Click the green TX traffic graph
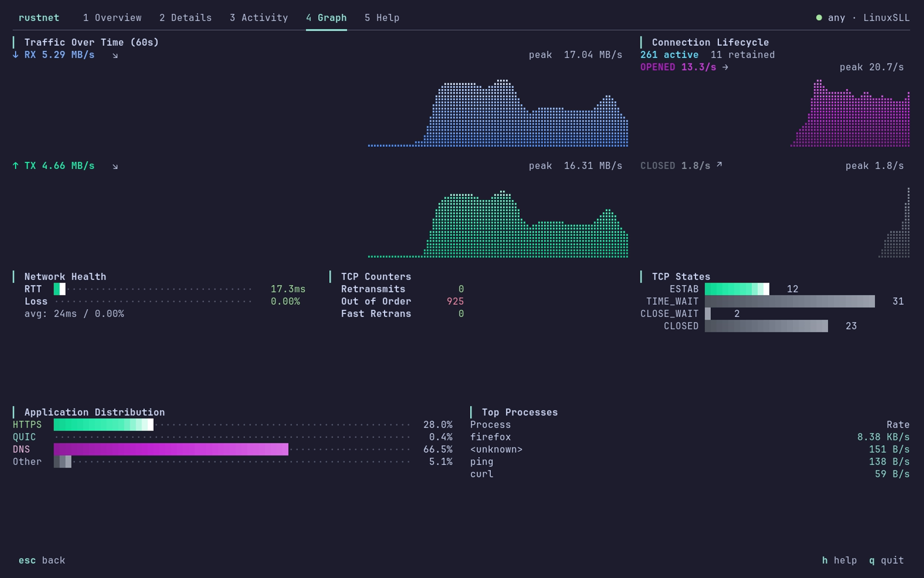 (498, 224)
